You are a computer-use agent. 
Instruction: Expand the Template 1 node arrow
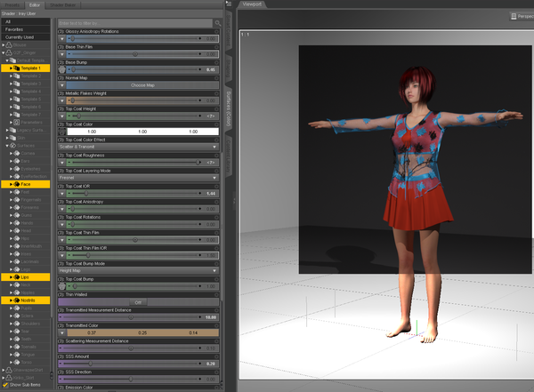pos(11,68)
